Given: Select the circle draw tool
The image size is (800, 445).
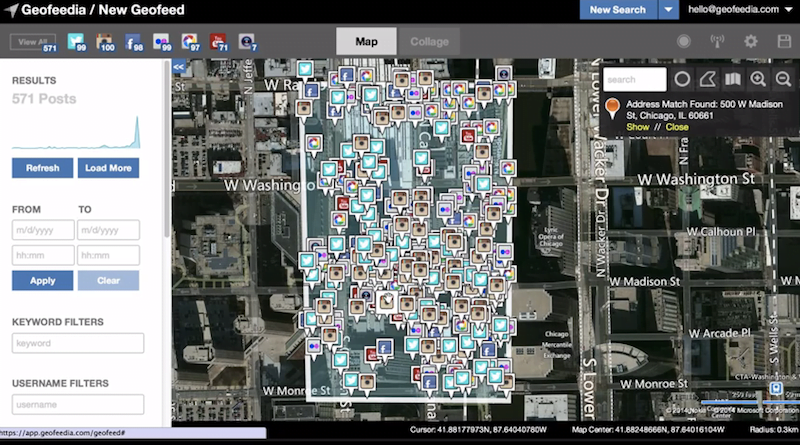Looking at the screenshot, I should point(682,79).
